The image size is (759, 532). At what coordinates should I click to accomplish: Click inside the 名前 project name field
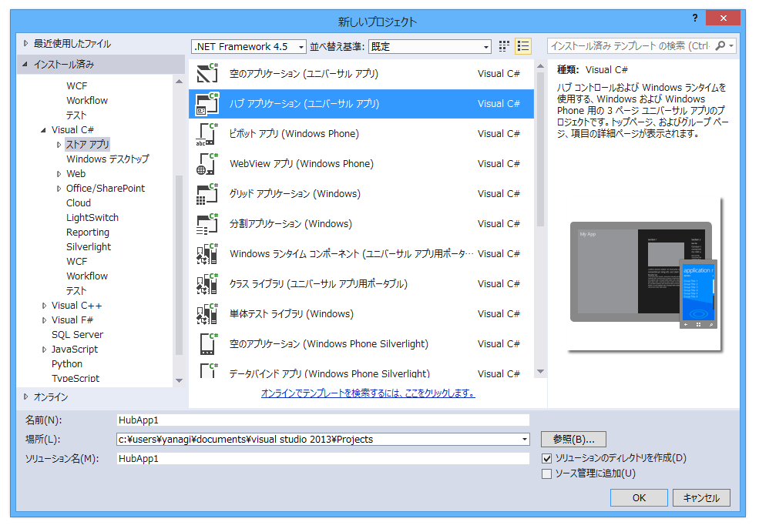coord(308,420)
